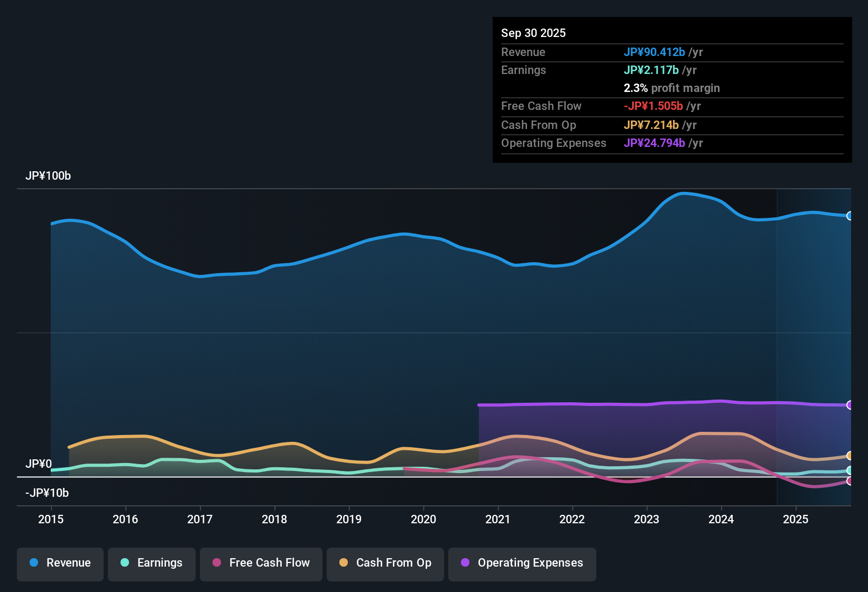Select the Operating Expenses endpoint marker

tap(849, 405)
